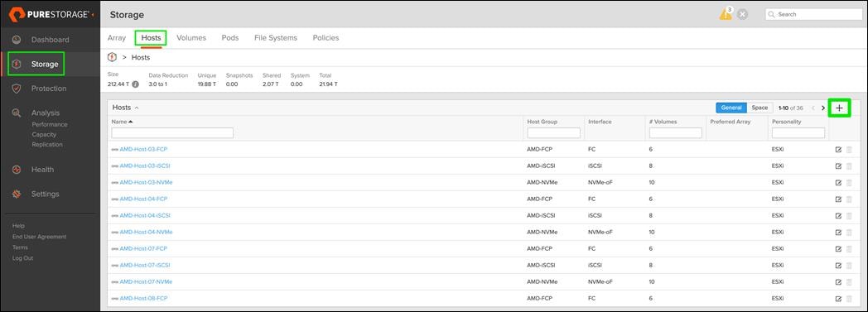
Task: Delete the AMD-Host-04-iSCSI row
Action: (x=849, y=216)
